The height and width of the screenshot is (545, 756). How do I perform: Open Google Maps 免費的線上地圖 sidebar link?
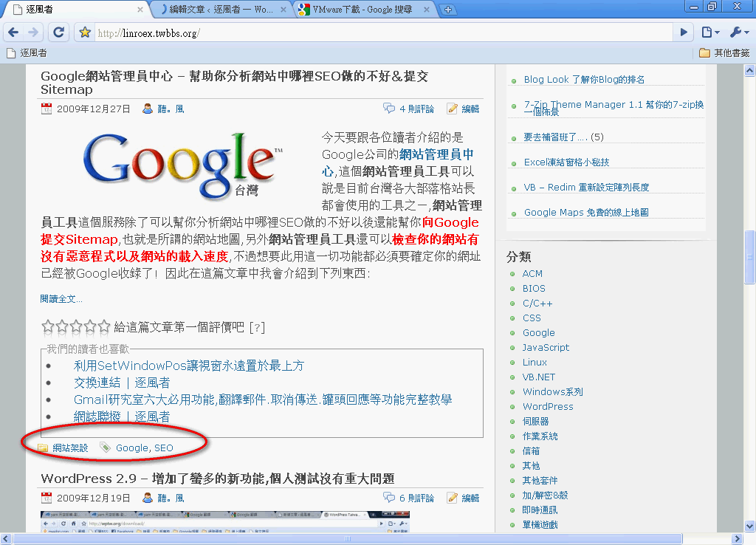click(586, 212)
